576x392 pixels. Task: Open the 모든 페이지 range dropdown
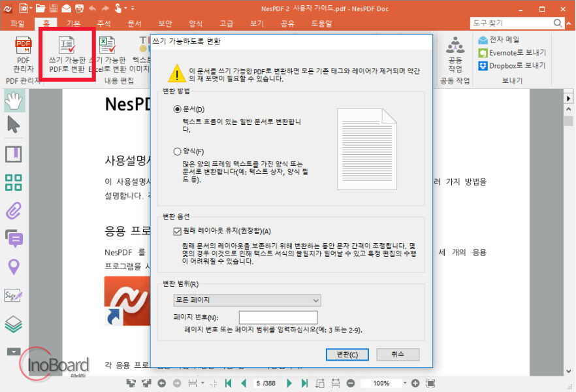tap(248, 300)
